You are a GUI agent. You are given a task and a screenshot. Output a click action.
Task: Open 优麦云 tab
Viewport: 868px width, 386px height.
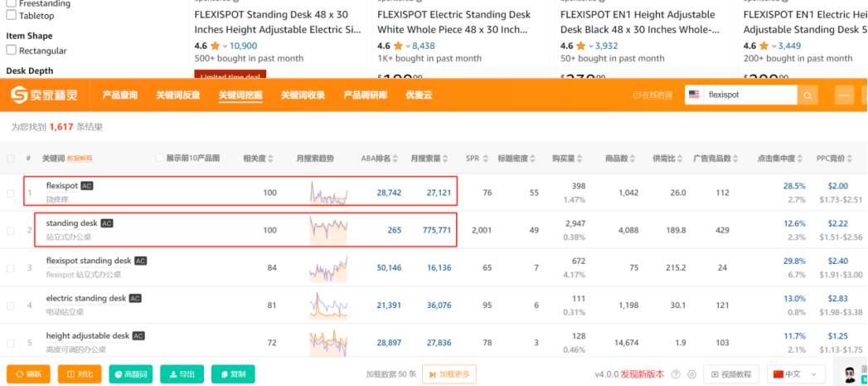pos(419,95)
